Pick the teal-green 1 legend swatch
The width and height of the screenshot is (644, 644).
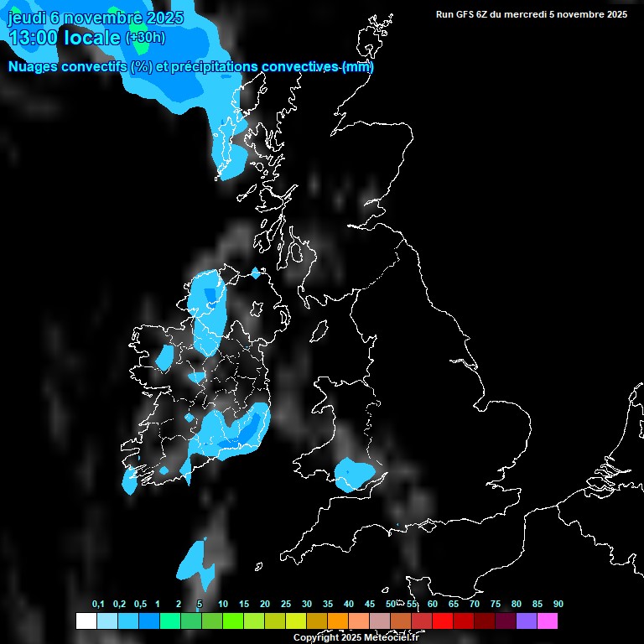point(170,621)
